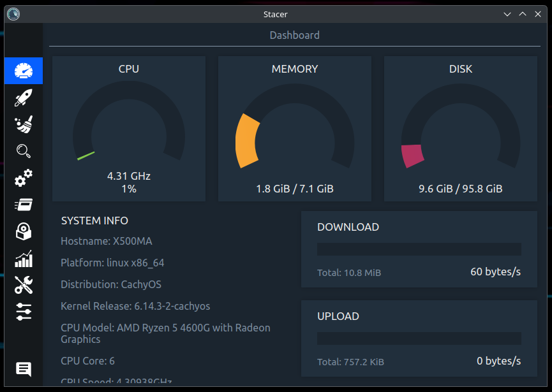Open Processes window-stack icon
552x392 pixels.
pos(24,205)
